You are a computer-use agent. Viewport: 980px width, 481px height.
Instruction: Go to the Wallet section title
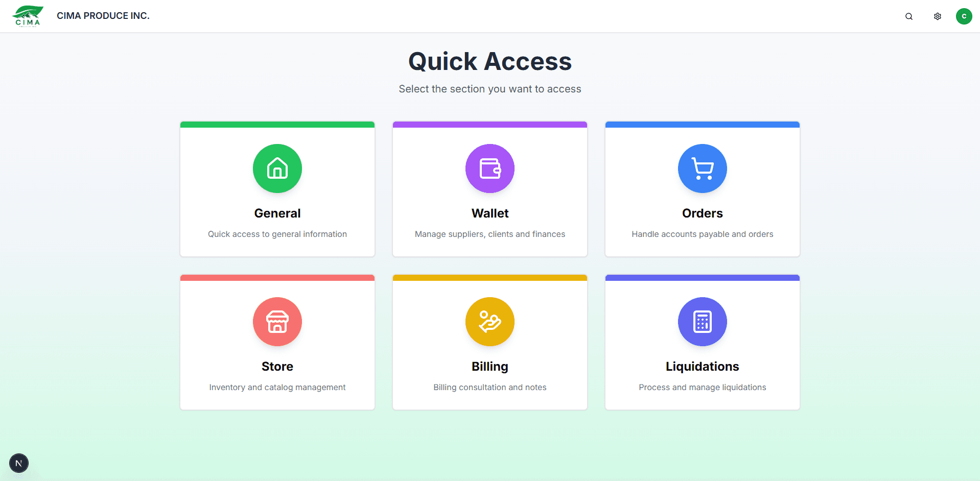(x=489, y=213)
